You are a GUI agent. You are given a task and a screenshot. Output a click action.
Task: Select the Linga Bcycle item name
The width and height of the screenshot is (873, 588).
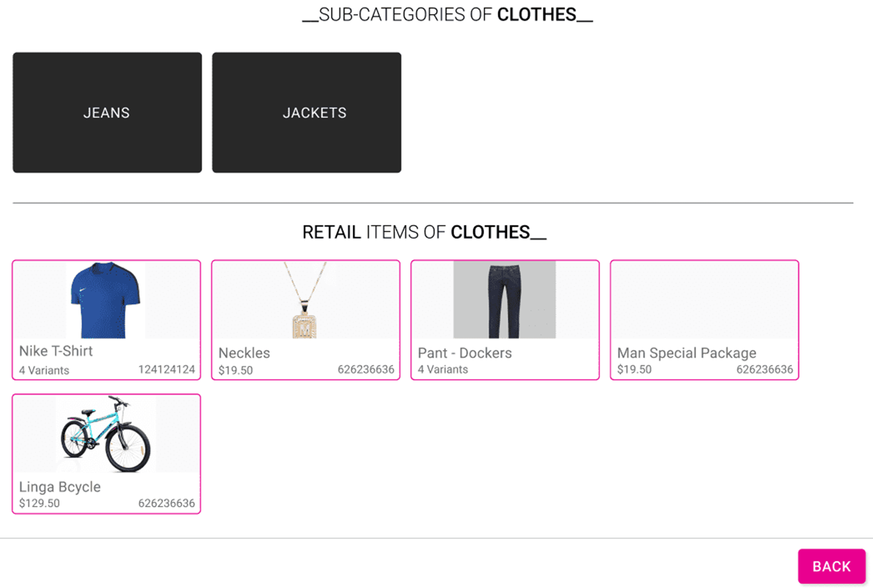60,487
